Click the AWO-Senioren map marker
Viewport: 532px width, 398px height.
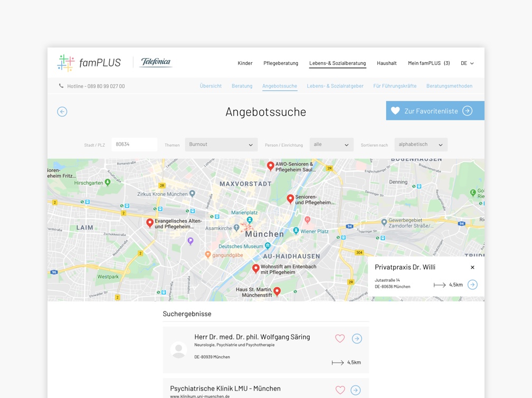coord(271,166)
